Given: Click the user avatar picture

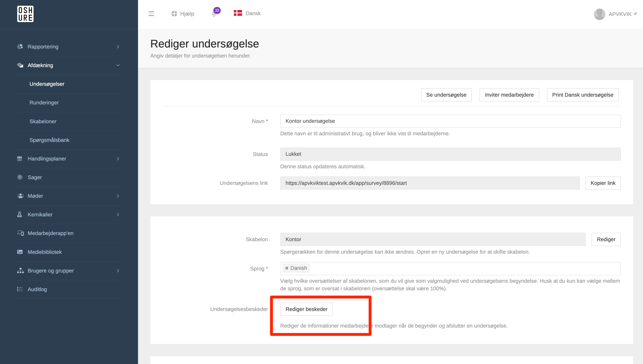Looking at the screenshot, I should click(x=599, y=14).
